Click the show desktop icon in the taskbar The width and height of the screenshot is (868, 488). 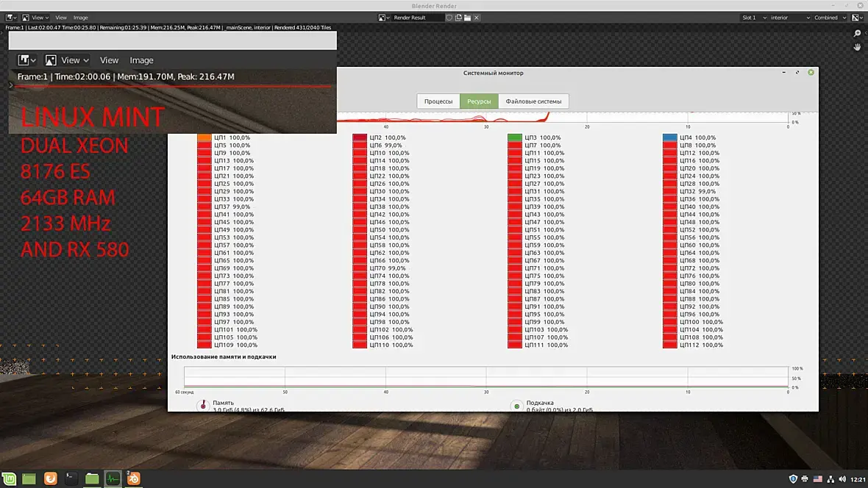click(x=29, y=478)
